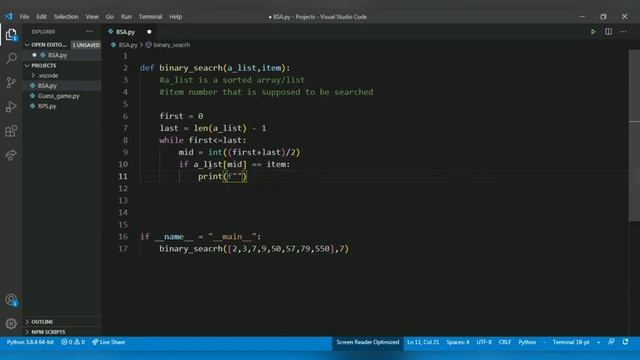This screenshot has height=360, width=640.
Task: Click the 'last = len(a_list) - 1' line
Action: (x=213, y=128)
